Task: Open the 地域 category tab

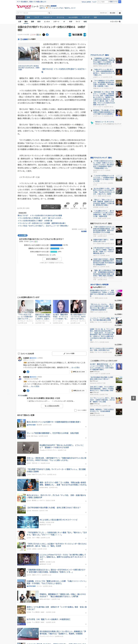Action: point(85,21)
